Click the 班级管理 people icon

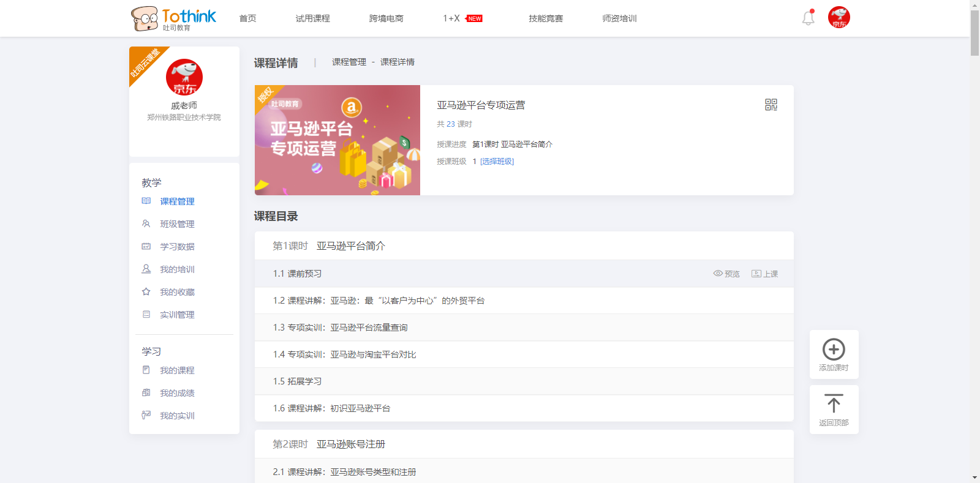pyautogui.click(x=146, y=223)
